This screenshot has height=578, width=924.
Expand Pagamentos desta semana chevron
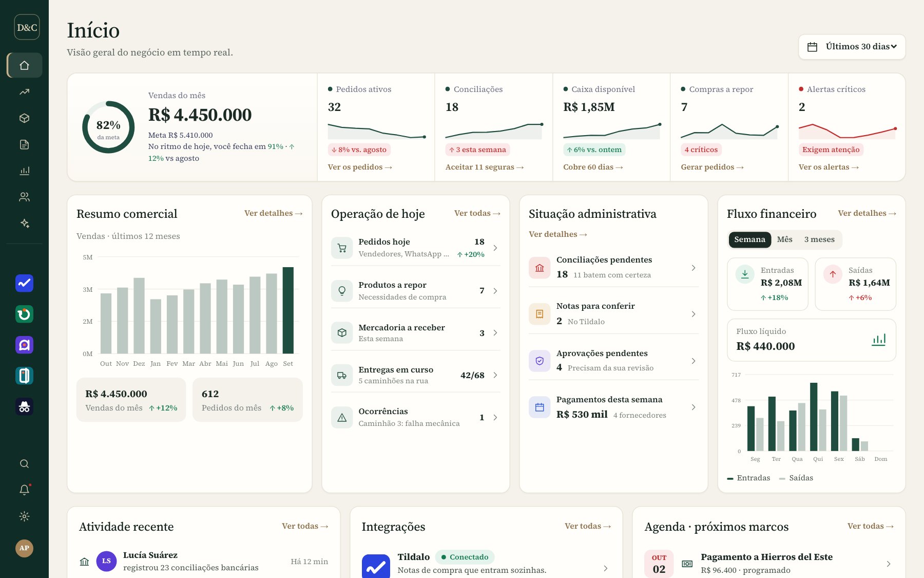pyautogui.click(x=694, y=407)
